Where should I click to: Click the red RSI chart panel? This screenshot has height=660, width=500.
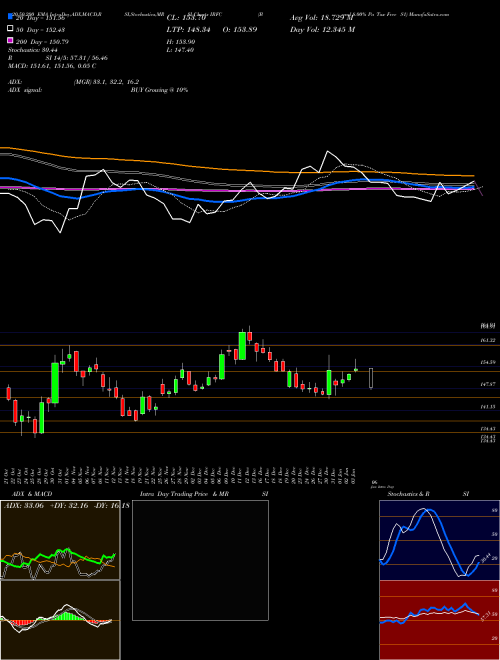439,620
